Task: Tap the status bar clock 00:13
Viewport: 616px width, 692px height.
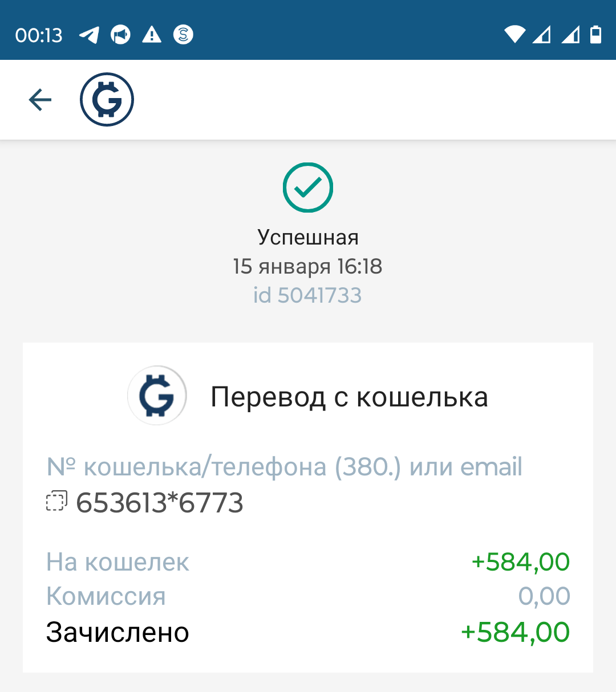Action: 39,35
